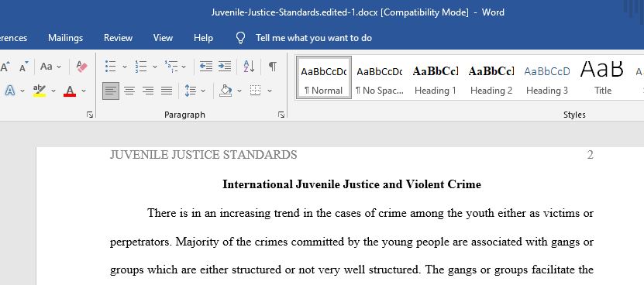This screenshot has width=644, height=285.
Task: Open the Text Effects dropdown arrow
Action: tap(22, 91)
